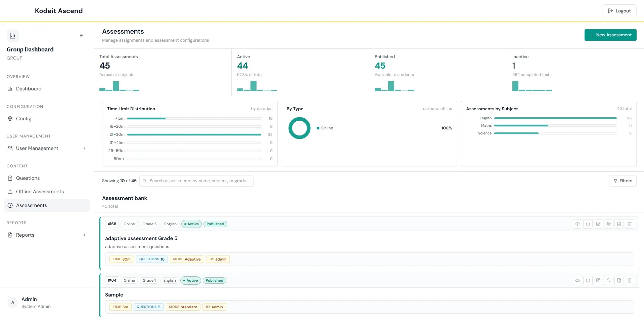644x317 pixels.
Task: Open the 'Sample' assessment title
Action: (x=114, y=295)
